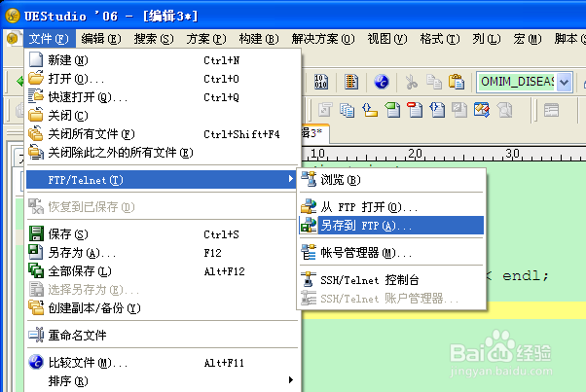Choose 重命名文件 menu entry
The height and width of the screenshot is (392, 586).
pyautogui.click(x=161, y=335)
